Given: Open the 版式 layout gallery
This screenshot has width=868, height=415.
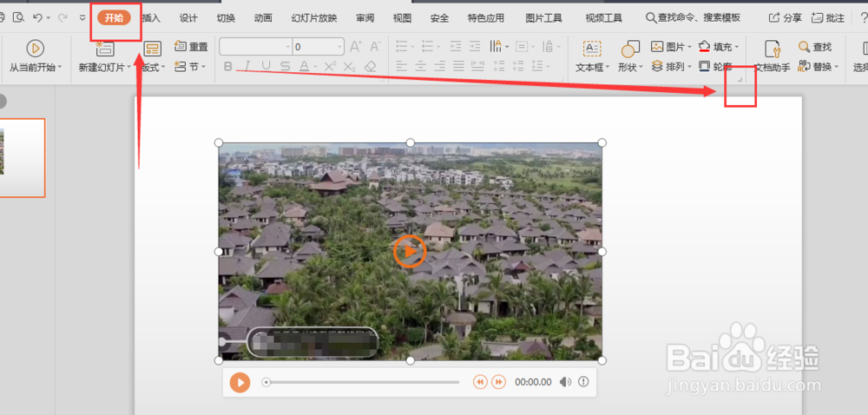Looking at the screenshot, I should (x=152, y=57).
